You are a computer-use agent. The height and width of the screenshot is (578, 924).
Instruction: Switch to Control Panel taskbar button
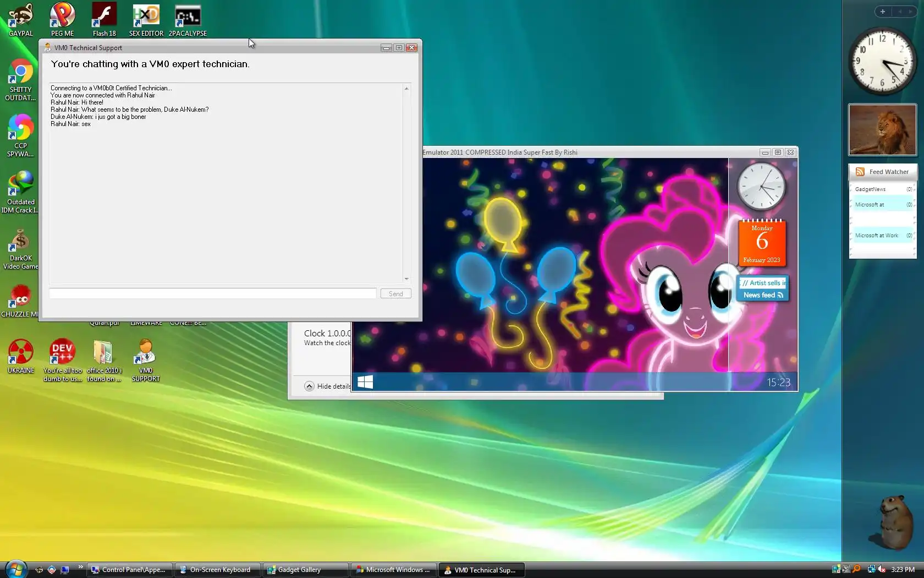130,570
